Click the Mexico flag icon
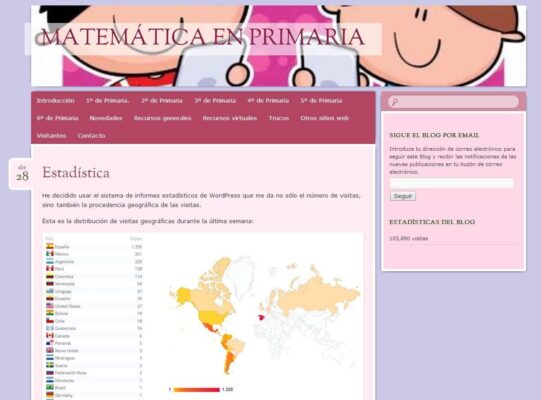 (x=50, y=254)
